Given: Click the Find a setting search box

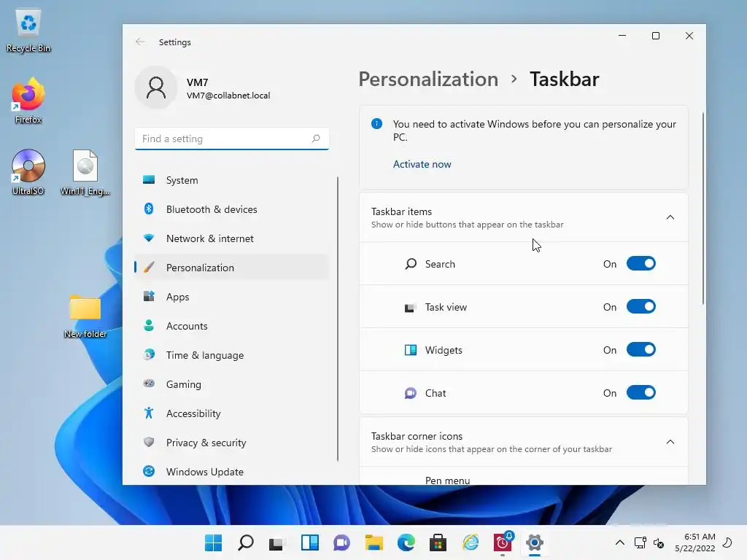Looking at the screenshot, I should [x=231, y=139].
